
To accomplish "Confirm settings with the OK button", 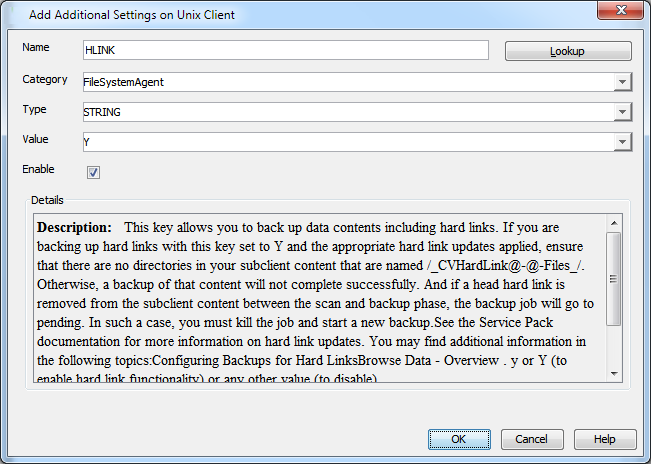I will [459, 439].
